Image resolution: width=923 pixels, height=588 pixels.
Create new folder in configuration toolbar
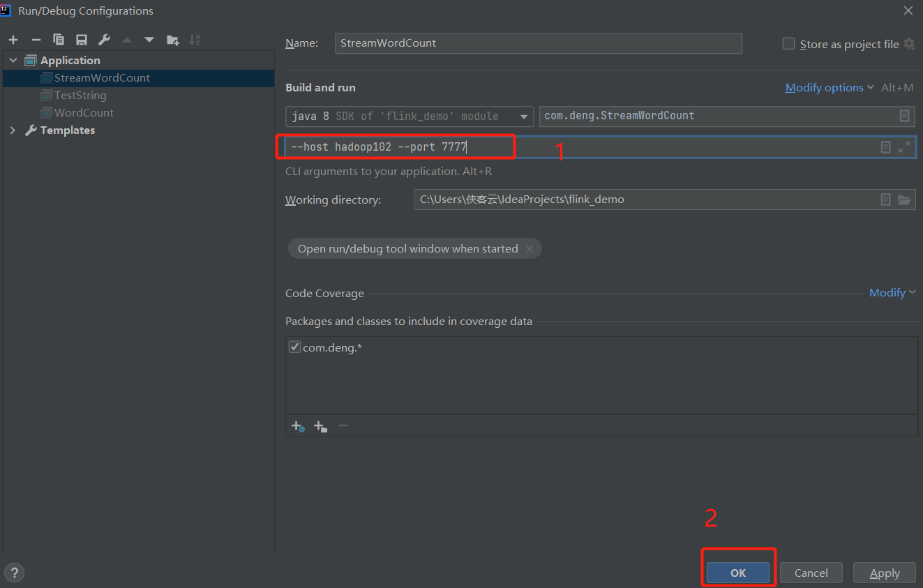(x=172, y=40)
